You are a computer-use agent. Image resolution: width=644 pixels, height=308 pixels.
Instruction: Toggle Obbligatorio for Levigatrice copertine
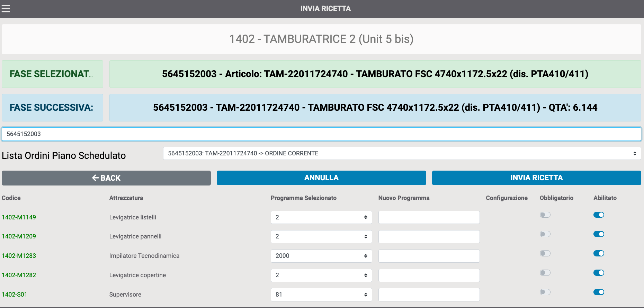tap(545, 273)
